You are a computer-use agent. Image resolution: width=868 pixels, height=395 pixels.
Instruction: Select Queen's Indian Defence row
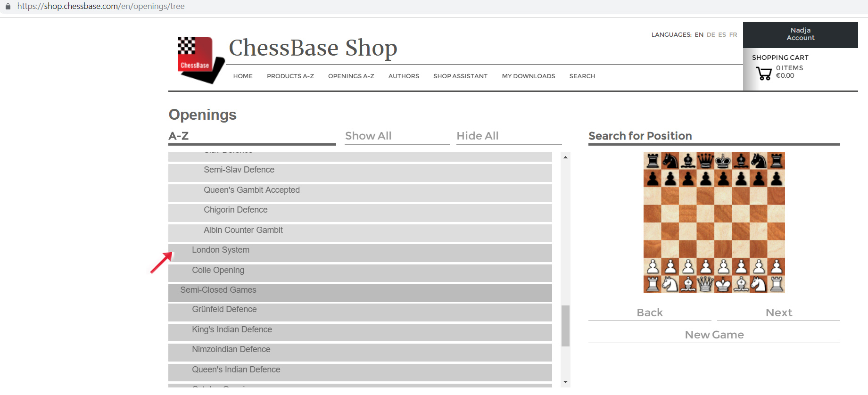(360, 373)
